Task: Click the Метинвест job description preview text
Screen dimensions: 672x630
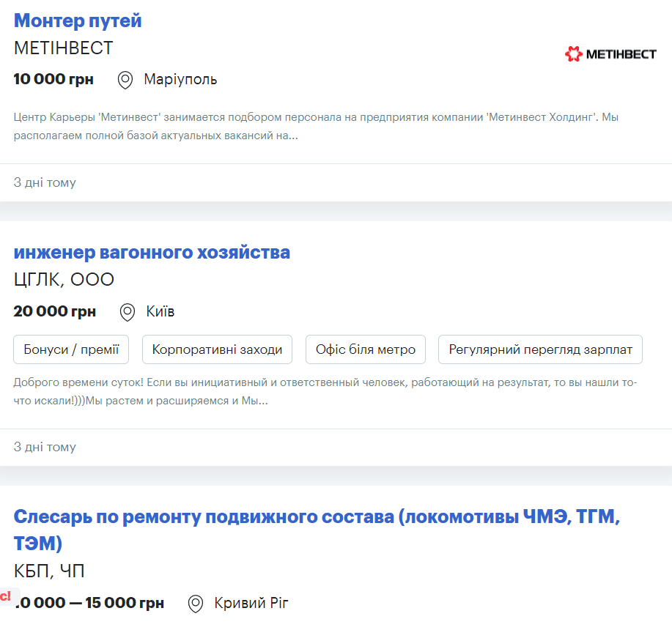Action: point(315,126)
